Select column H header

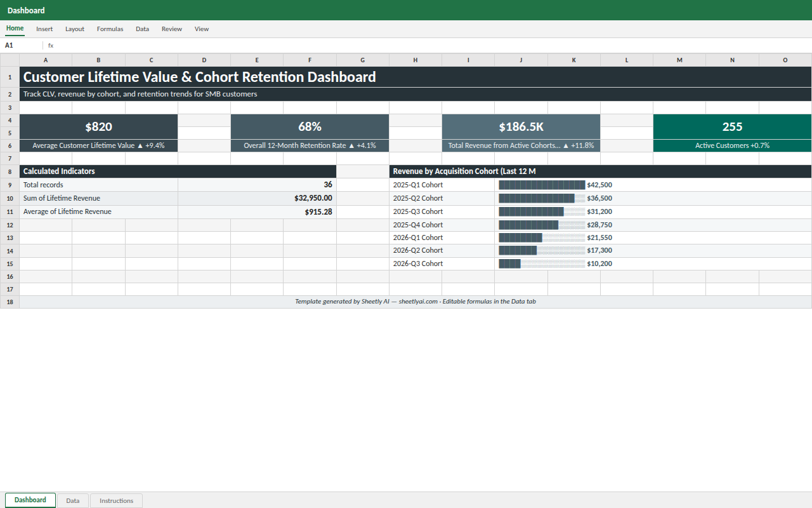click(416, 60)
